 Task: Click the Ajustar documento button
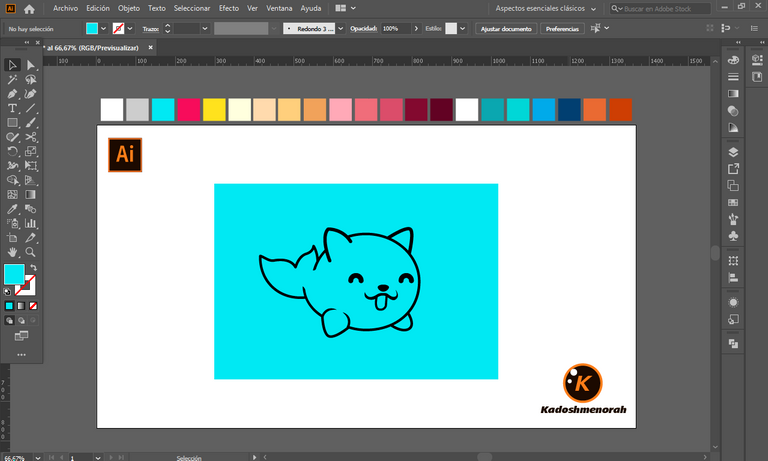tap(506, 29)
